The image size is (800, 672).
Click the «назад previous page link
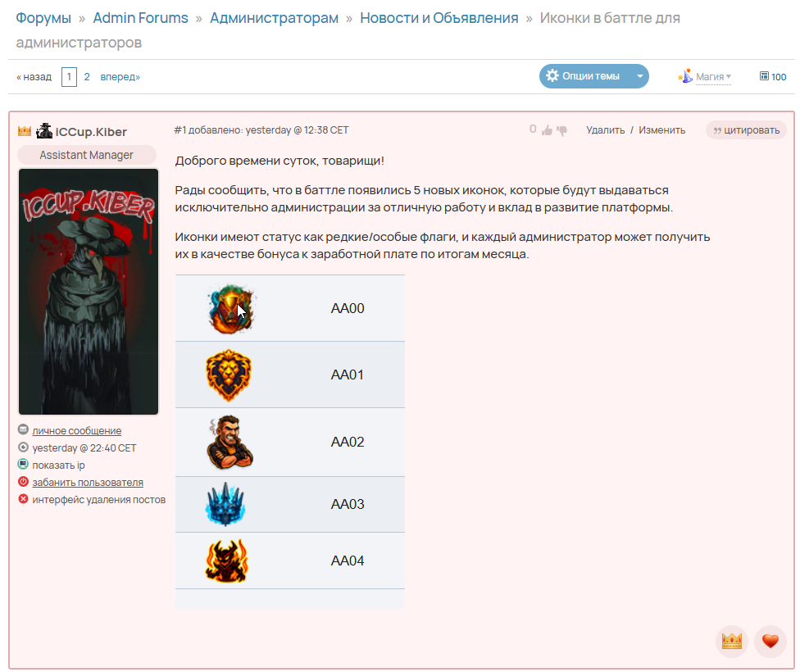[34, 77]
